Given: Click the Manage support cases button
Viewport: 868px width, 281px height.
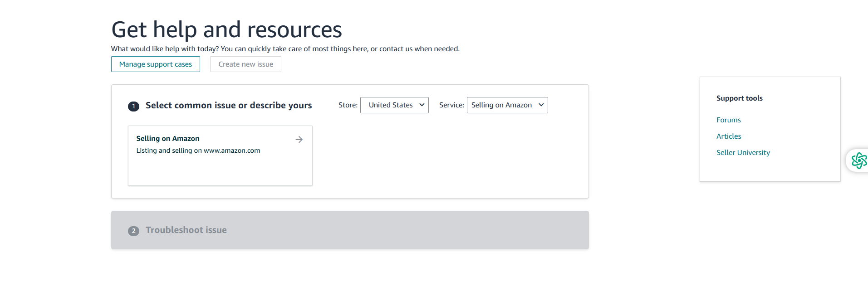Looking at the screenshot, I should [156, 64].
